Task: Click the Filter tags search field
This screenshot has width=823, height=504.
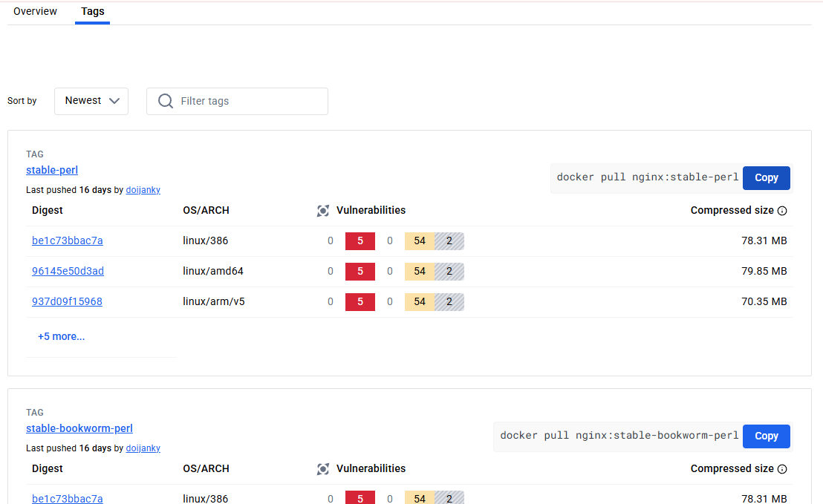Action: pos(237,101)
